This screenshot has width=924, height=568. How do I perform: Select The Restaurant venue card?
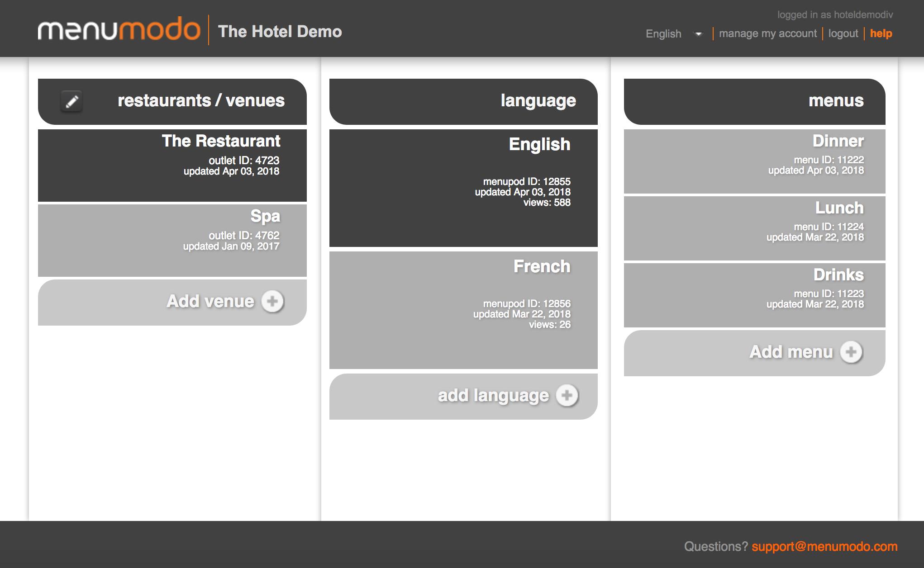[172, 166]
